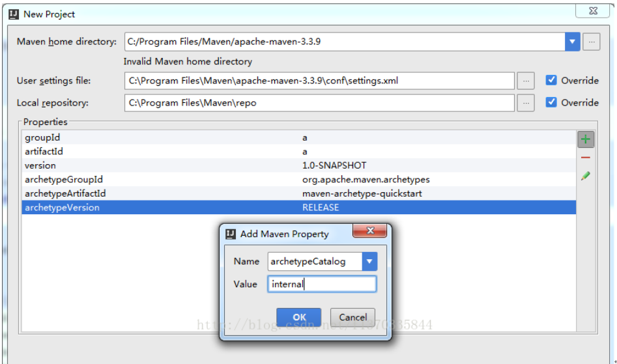Select the archetypeArtifactId property row
Image resolution: width=617 pixels, height=364 pixels.
(x=298, y=193)
